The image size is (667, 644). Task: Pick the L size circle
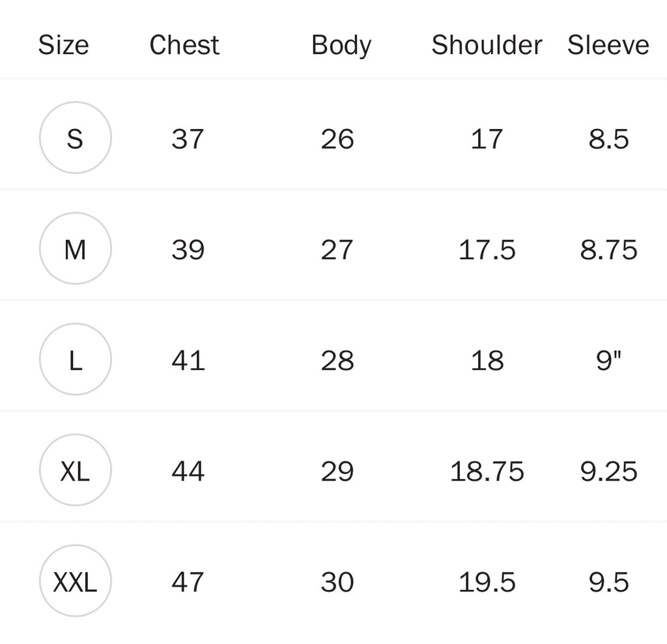pos(76,359)
